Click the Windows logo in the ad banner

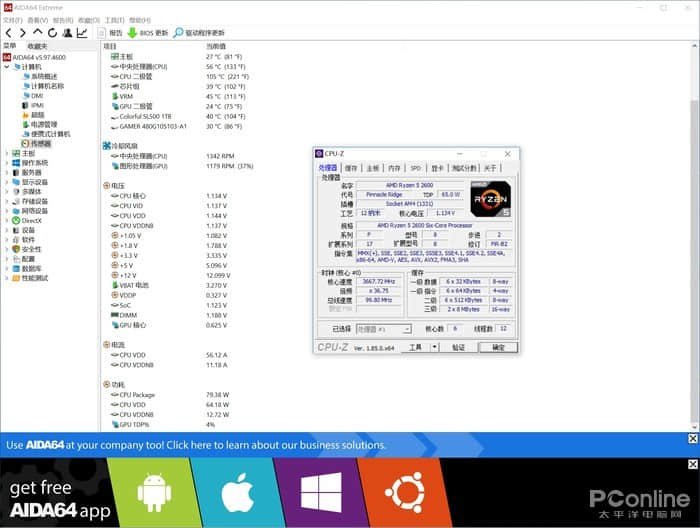pyautogui.click(x=321, y=492)
